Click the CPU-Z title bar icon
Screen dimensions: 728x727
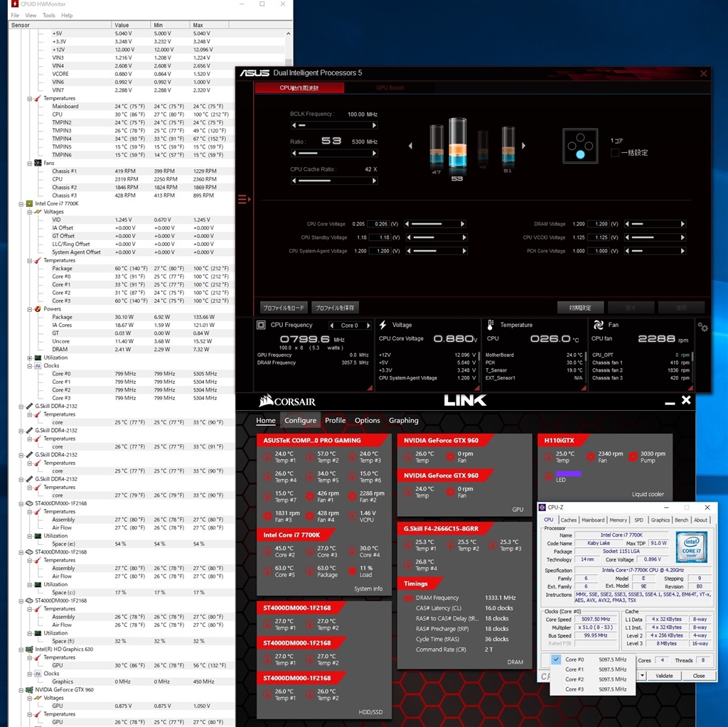(542, 507)
